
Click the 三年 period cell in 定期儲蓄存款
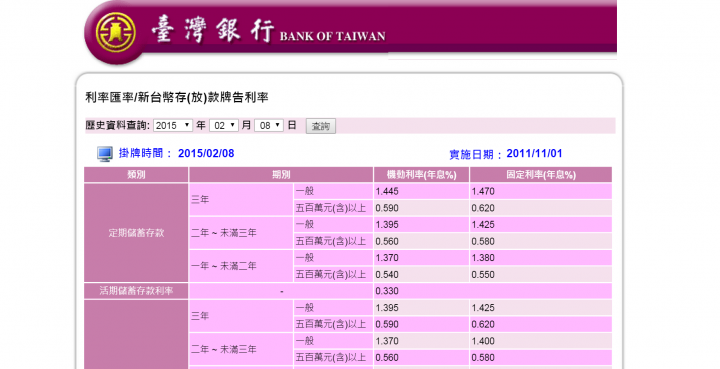(x=241, y=200)
